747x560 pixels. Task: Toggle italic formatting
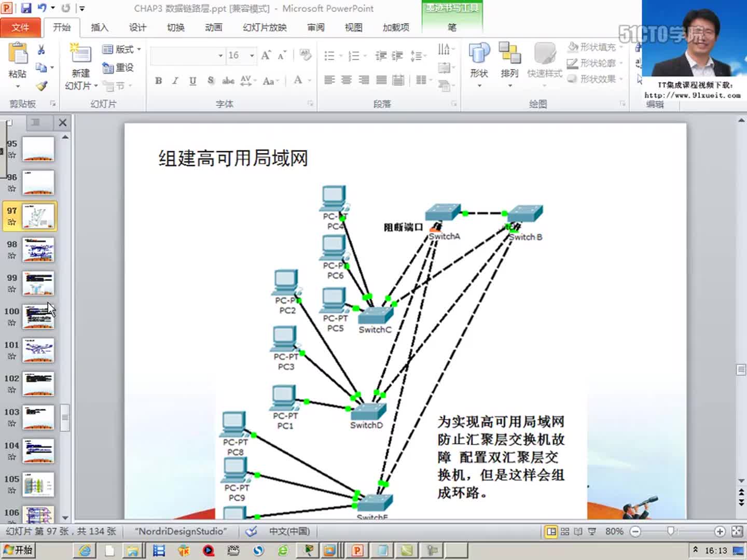pyautogui.click(x=175, y=80)
